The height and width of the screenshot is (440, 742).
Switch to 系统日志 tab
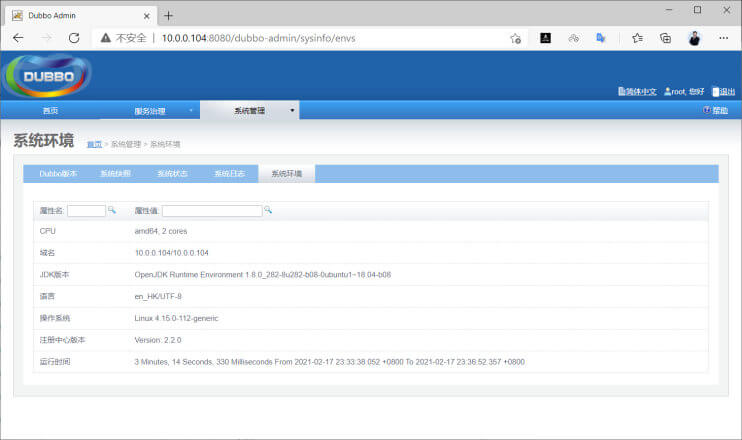click(x=230, y=174)
